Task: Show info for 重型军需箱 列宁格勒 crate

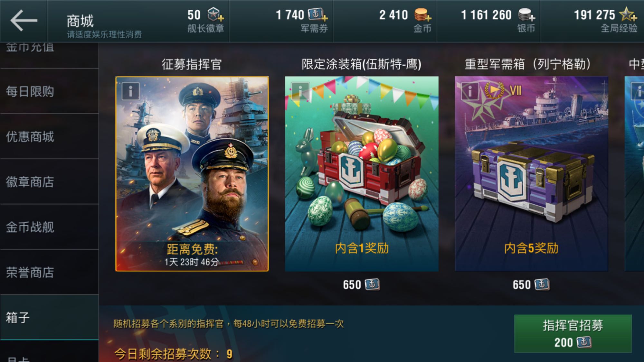Action: click(x=470, y=91)
